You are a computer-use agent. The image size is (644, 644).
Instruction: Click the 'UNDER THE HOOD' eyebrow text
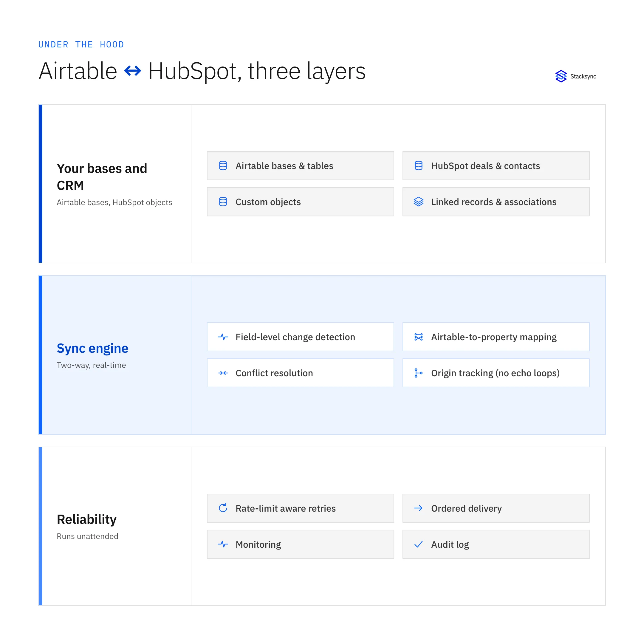coord(81,44)
